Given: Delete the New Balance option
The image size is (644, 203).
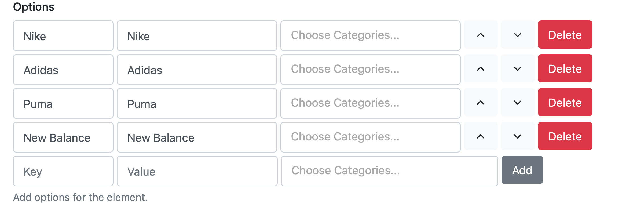Looking at the screenshot, I should [565, 136].
